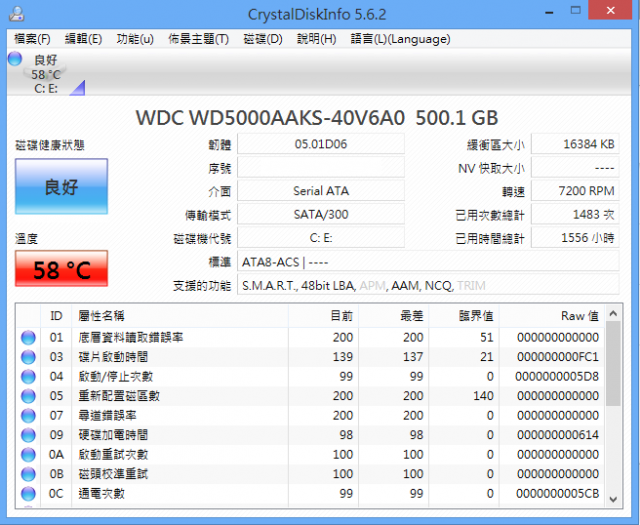
Task: Click the status orb for attribute 01
Action: 28,338
